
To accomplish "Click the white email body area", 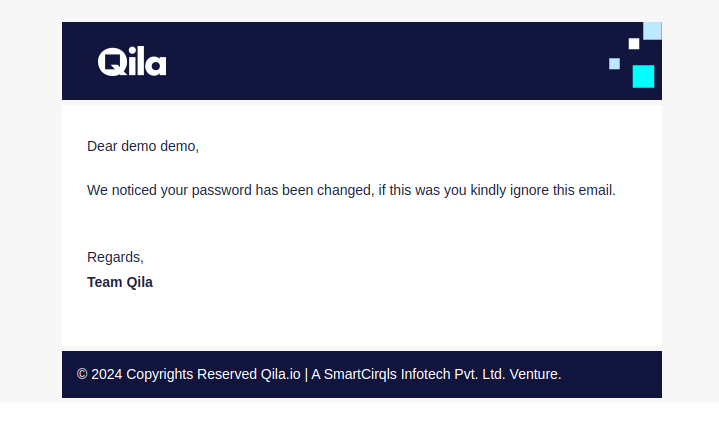I will [x=362, y=226].
